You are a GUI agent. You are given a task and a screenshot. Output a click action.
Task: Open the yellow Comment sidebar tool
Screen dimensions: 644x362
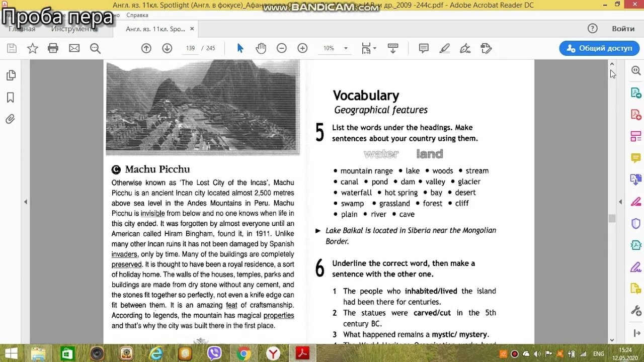point(636,158)
